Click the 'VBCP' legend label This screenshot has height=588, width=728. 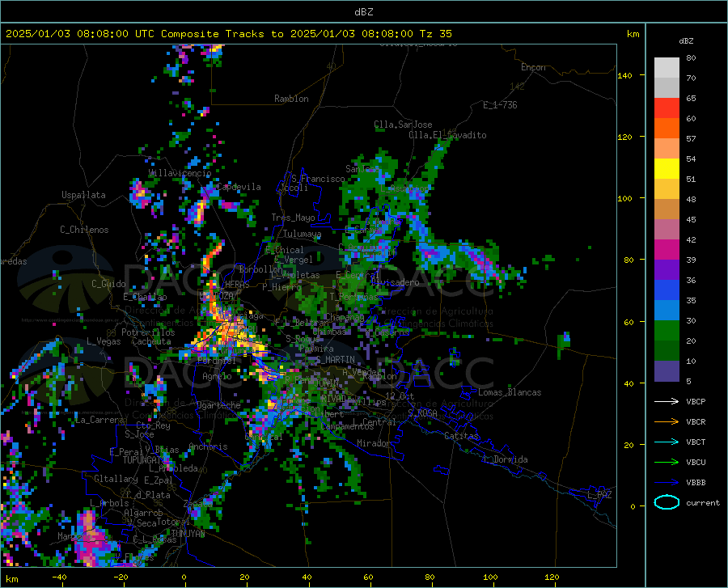pyautogui.click(x=696, y=401)
